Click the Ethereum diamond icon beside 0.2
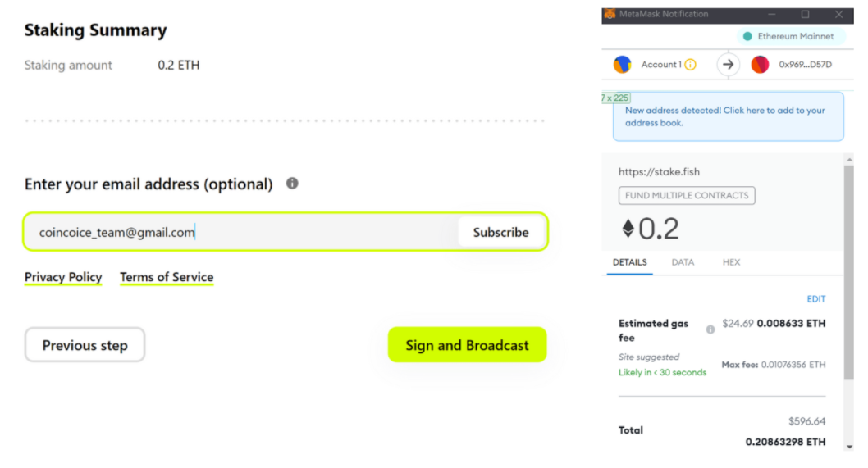 pos(628,229)
